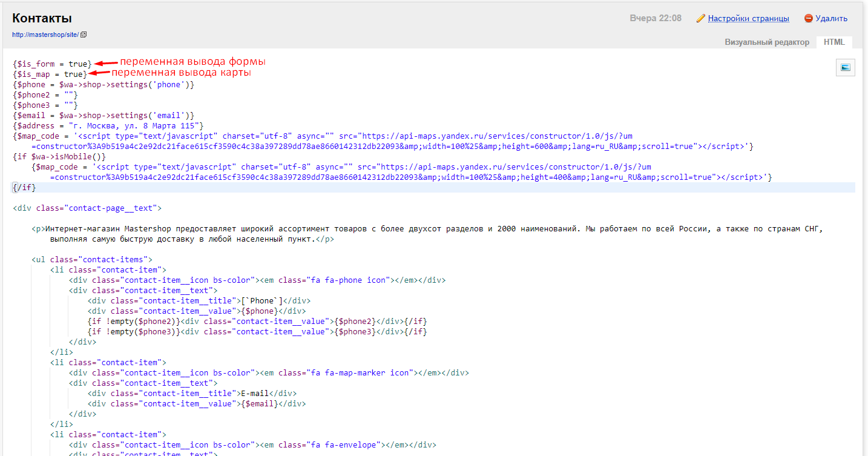Screen dimensions: 868x456
Task: Click the {$phone2 = ""} code line
Action: pyautogui.click(x=45, y=95)
